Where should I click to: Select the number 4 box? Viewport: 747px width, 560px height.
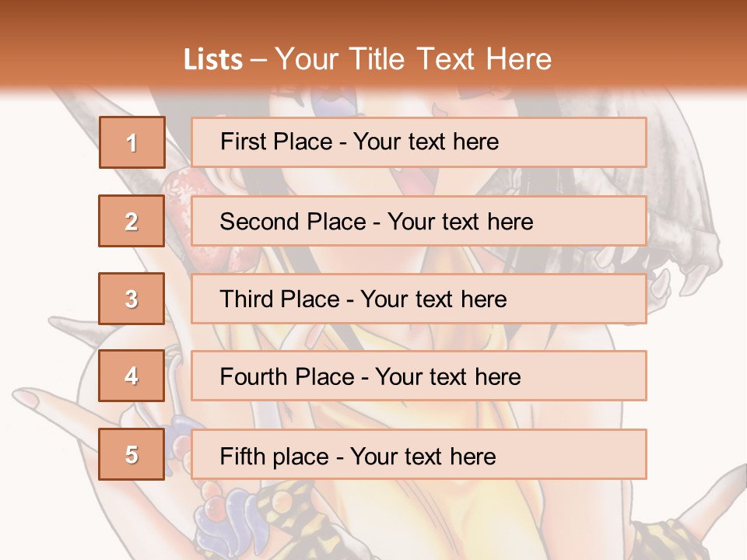pos(132,376)
